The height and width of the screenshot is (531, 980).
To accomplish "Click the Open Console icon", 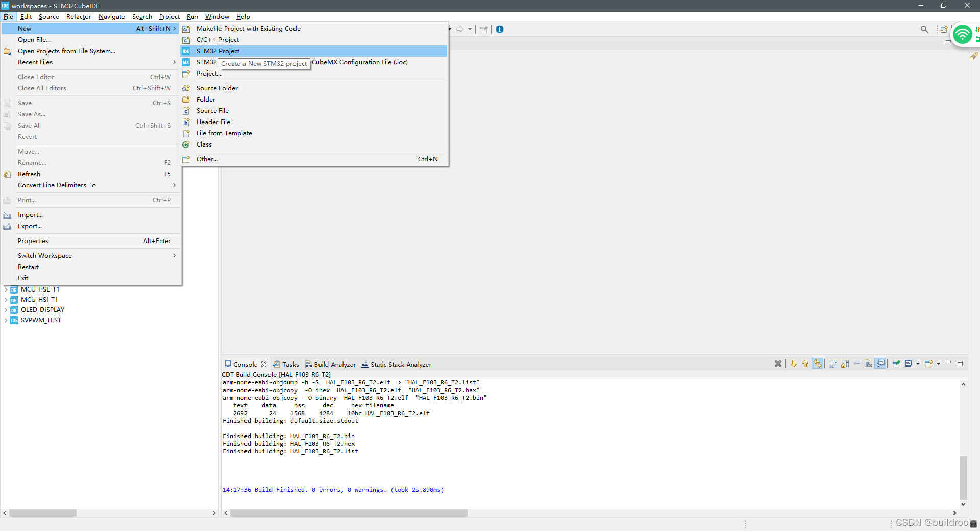I will (x=929, y=364).
